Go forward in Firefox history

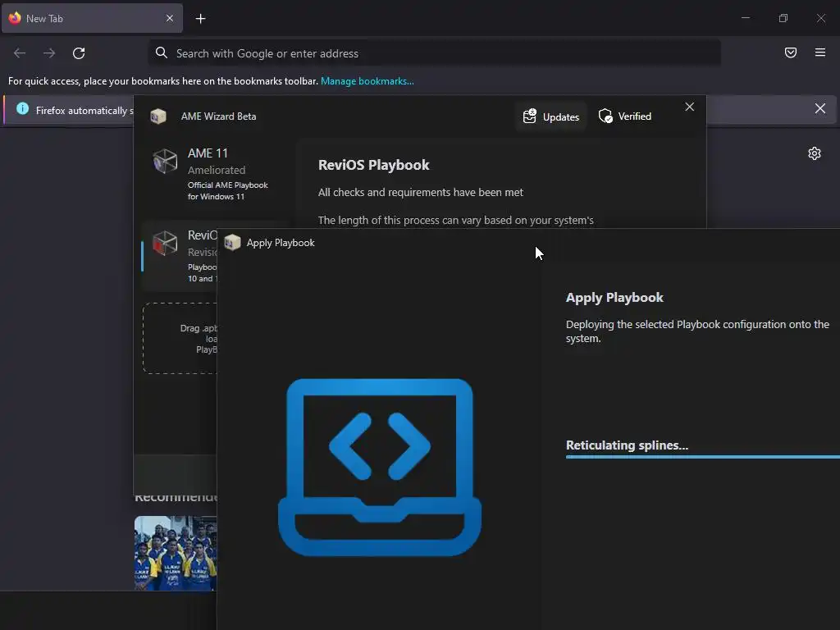click(49, 53)
